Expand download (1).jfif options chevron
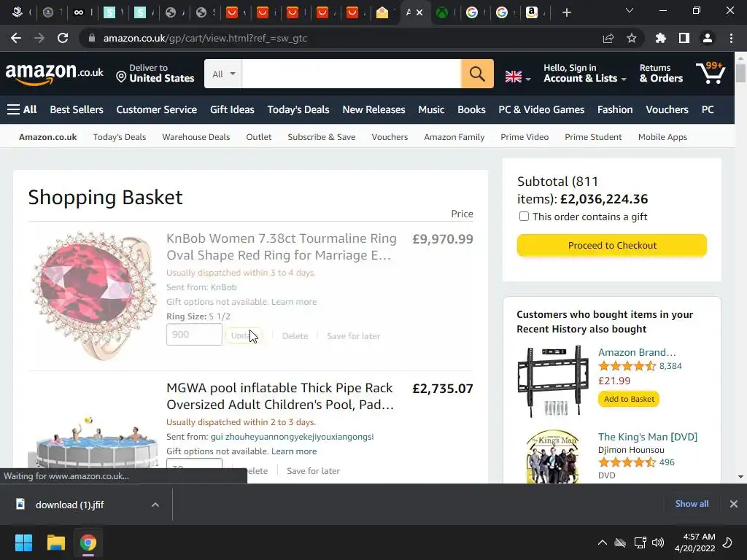 click(x=155, y=505)
